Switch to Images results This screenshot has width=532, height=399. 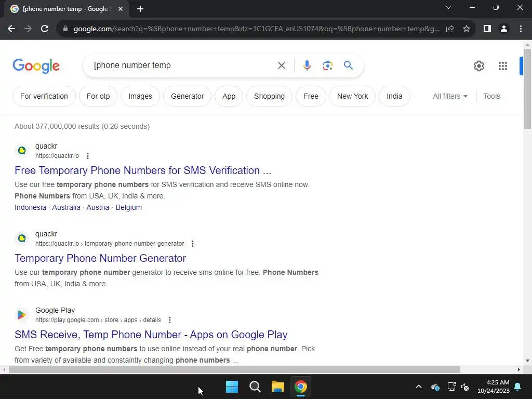[140, 96]
